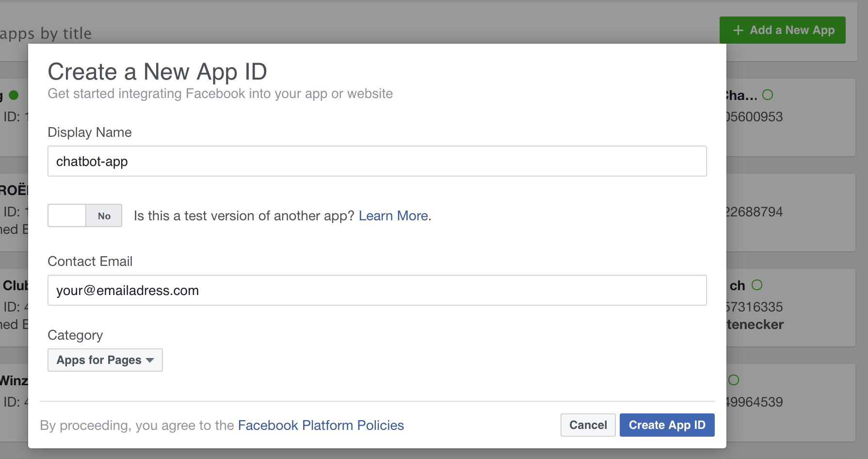Click the hollow green status circle beside 'ha...'

768,95
